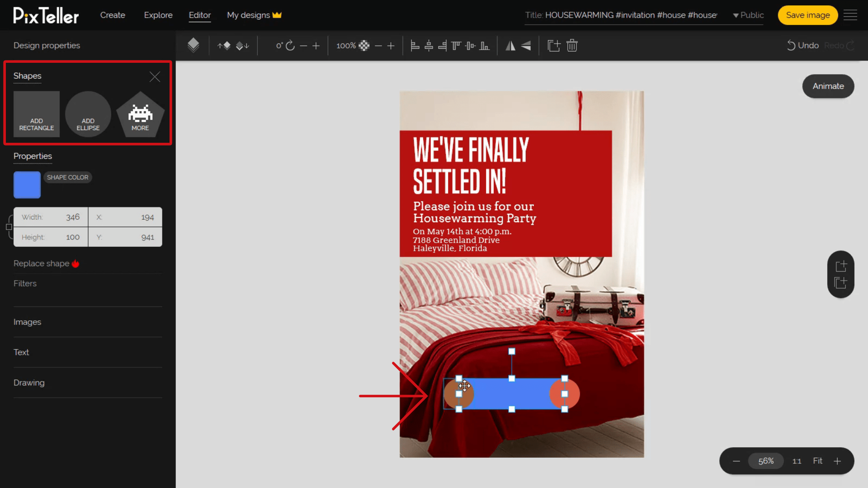This screenshot has height=488, width=868.
Task: Select the width input field
Action: pyautogui.click(x=73, y=216)
